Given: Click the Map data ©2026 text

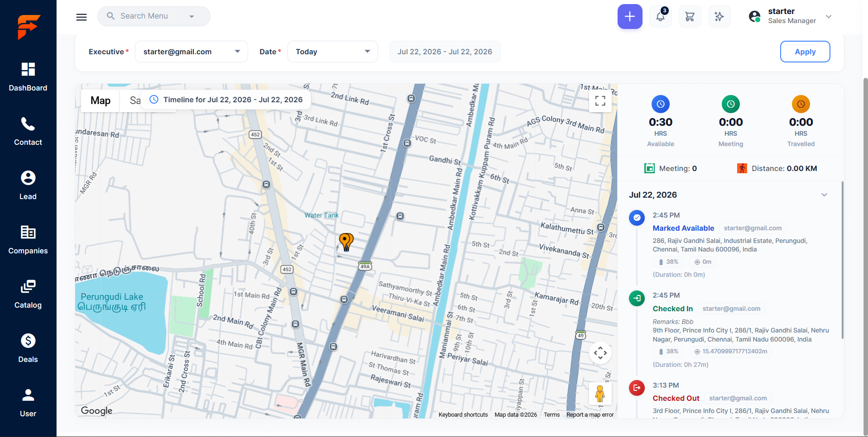Looking at the screenshot, I should [x=516, y=415].
